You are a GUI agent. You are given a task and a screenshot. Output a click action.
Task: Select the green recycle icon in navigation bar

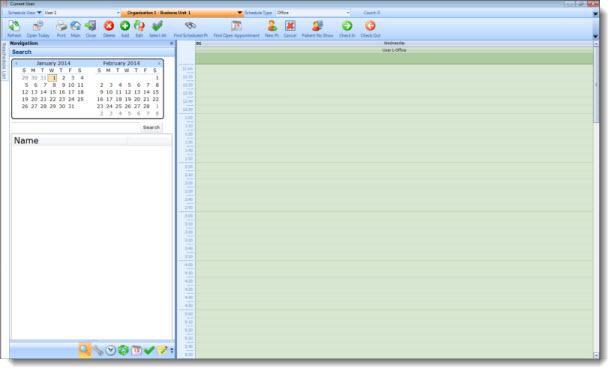pos(124,350)
